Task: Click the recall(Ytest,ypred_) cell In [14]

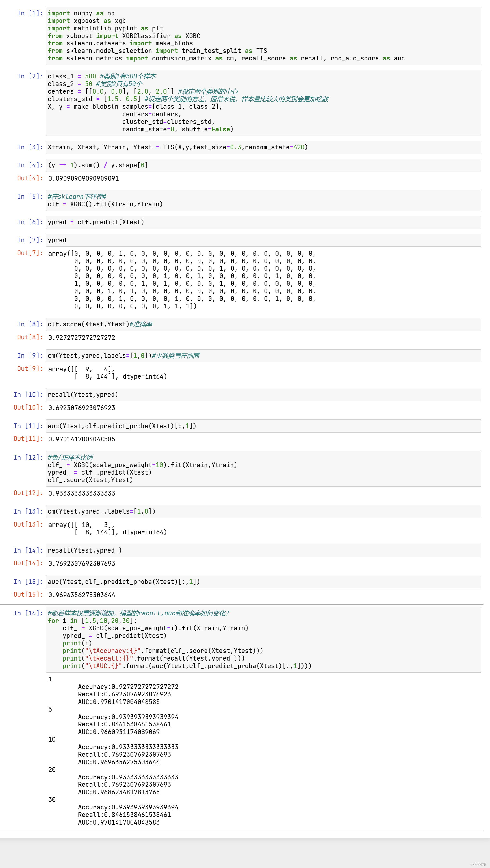Action: (x=263, y=550)
